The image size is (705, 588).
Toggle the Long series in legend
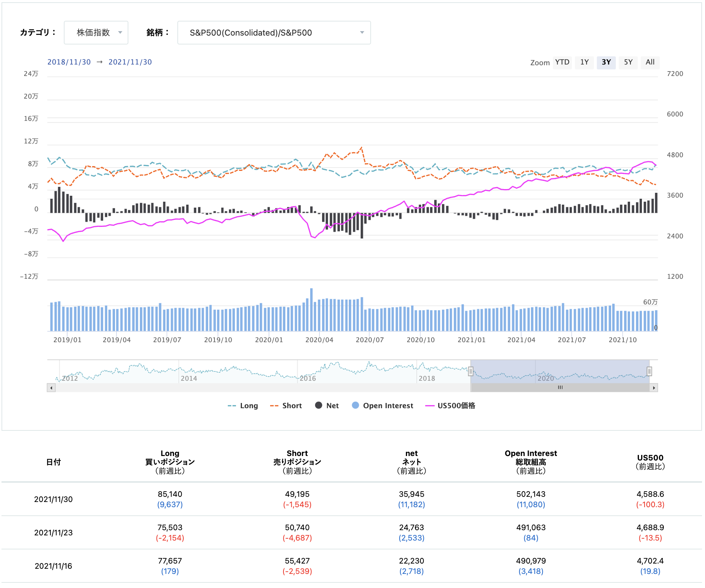(243, 406)
